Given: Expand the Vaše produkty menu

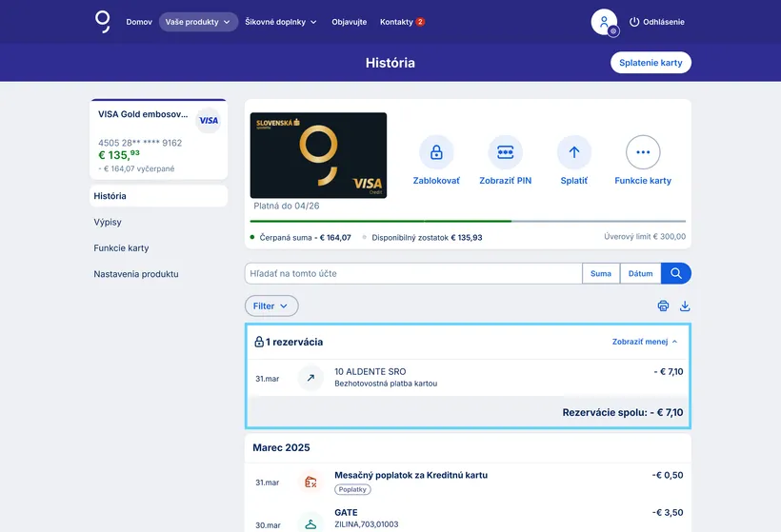Looking at the screenshot, I should tap(198, 22).
